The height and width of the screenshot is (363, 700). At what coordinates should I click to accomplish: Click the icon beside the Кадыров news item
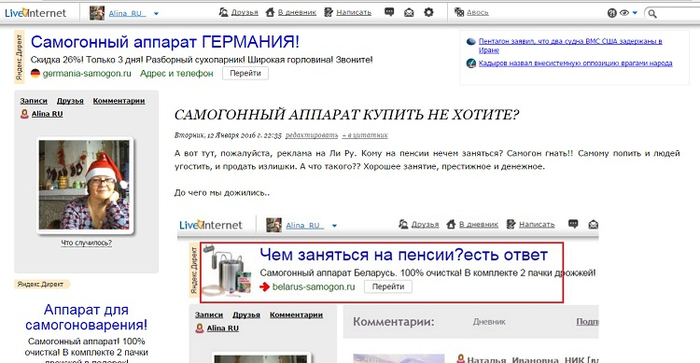471,63
